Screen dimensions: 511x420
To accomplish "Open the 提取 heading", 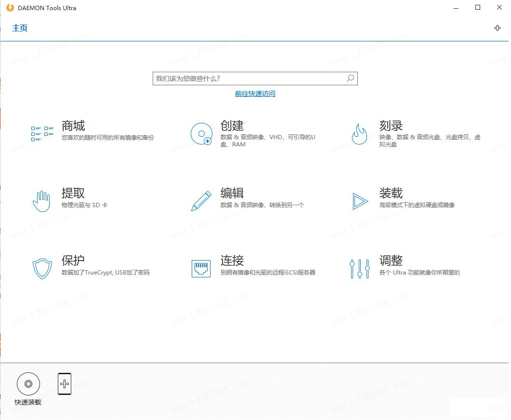I will [x=73, y=193].
